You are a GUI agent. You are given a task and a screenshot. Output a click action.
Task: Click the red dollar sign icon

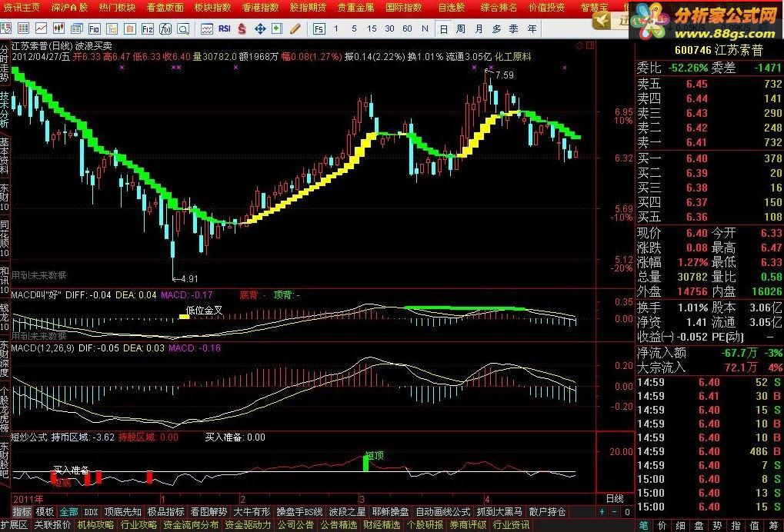point(242,28)
